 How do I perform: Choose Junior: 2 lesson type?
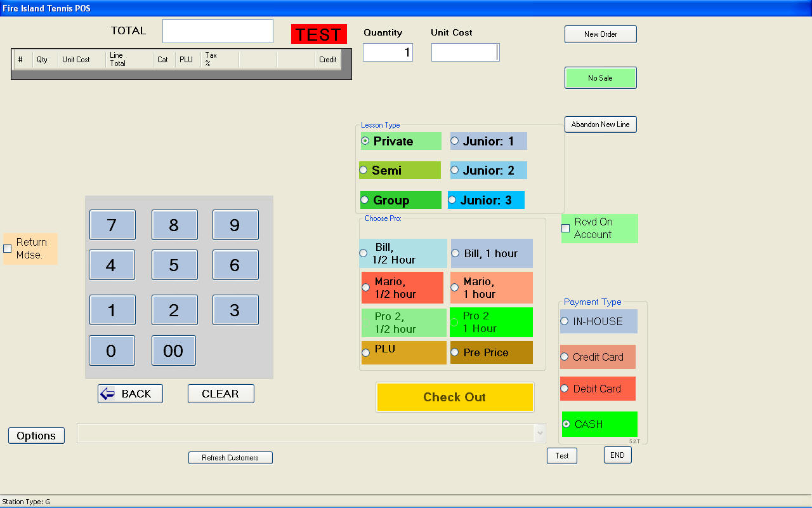tap(455, 170)
